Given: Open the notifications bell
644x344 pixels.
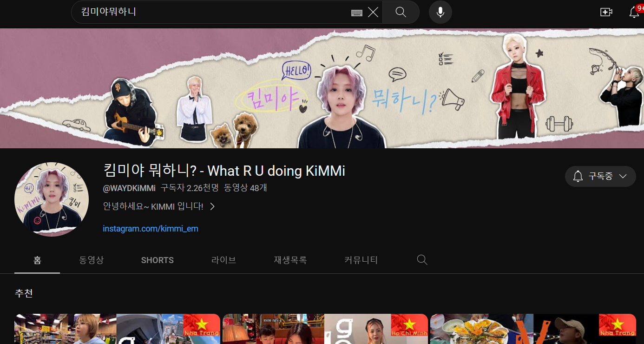Looking at the screenshot, I should pos(634,12).
